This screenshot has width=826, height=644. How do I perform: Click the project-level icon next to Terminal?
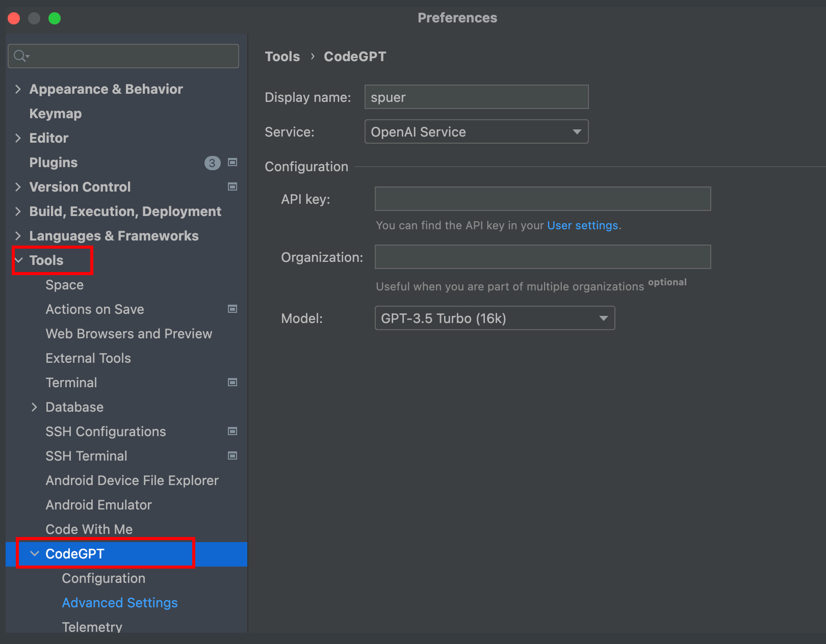pos(233,383)
